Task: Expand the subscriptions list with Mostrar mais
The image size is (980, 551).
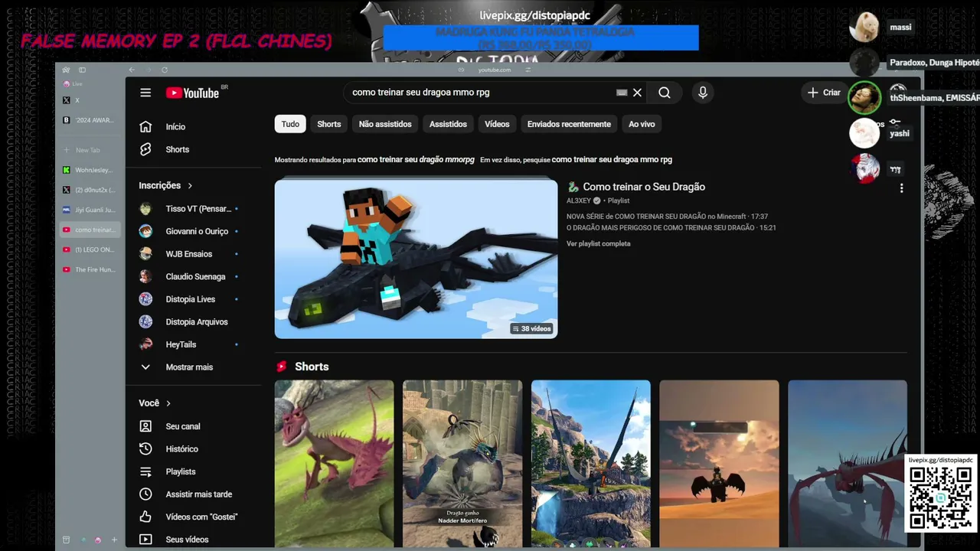Action: click(189, 367)
